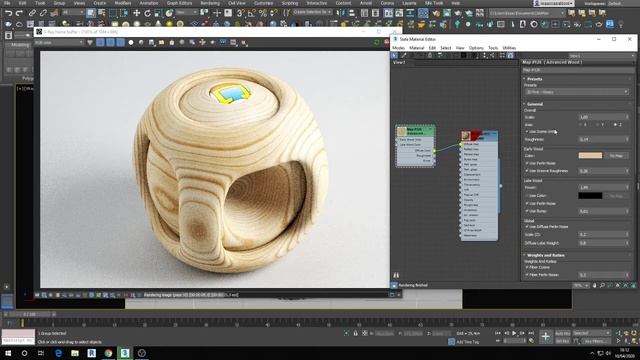Viewport: 640px width, 360px height.
Task: Toggle the Angle Snap icon
Action: tap(251, 13)
